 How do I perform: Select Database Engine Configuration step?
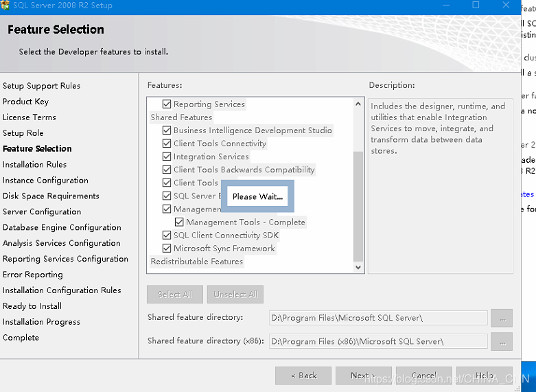tap(62, 227)
